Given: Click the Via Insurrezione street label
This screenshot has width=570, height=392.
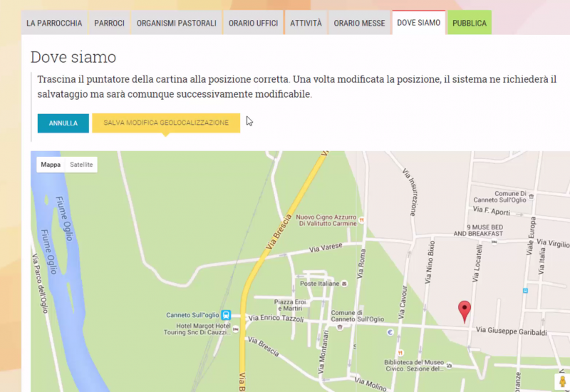Looking at the screenshot, I should click(x=411, y=192).
